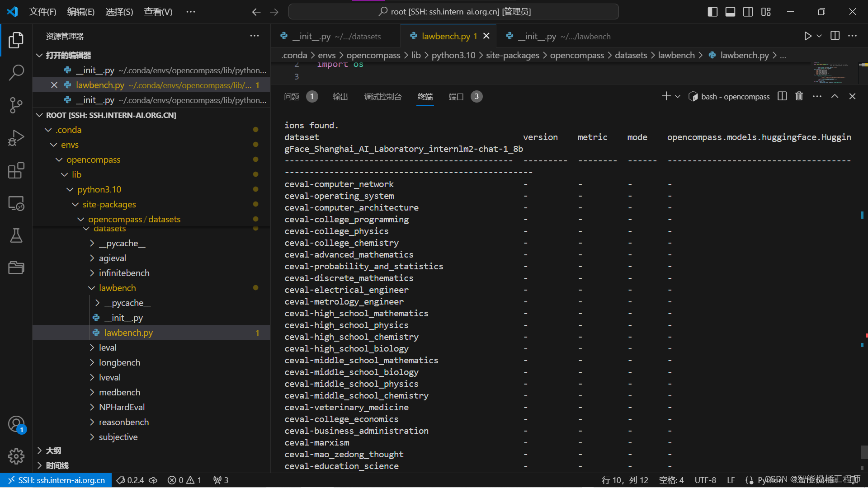
Task: Click forwarded ports count in status bar
Action: (221, 480)
